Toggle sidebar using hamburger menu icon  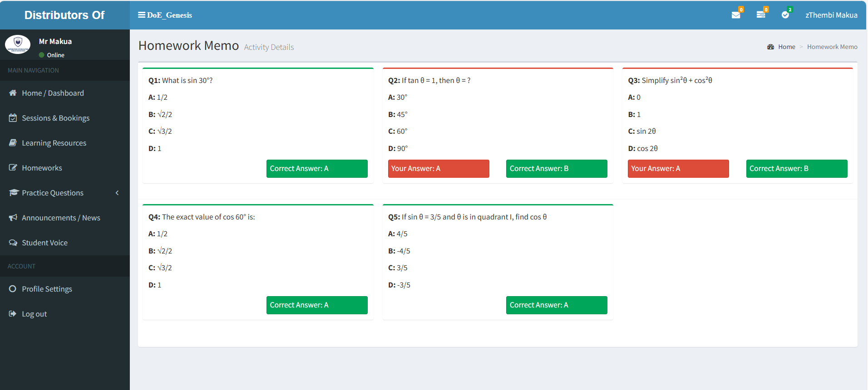click(142, 15)
